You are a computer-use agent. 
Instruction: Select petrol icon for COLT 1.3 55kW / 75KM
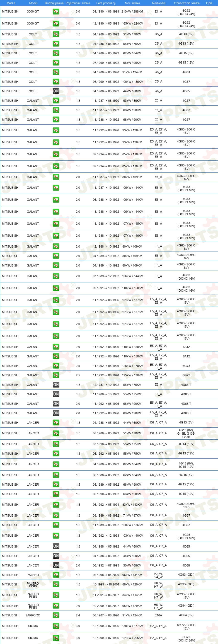click(x=56, y=44)
